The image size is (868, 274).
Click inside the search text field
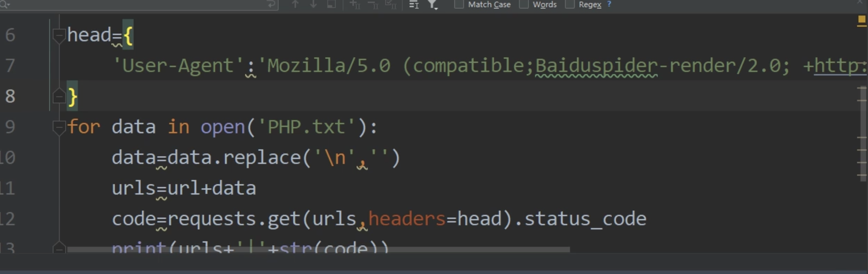139,4
